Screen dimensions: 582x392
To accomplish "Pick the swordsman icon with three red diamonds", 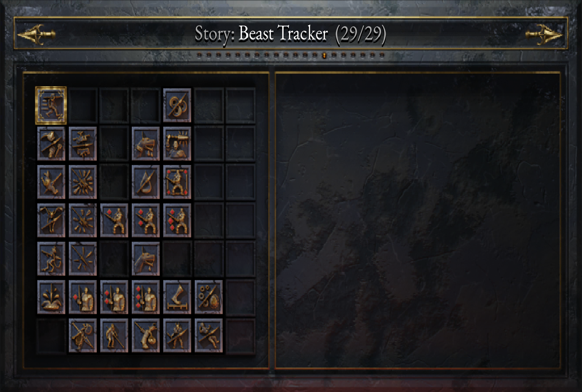I will (177, 220).
